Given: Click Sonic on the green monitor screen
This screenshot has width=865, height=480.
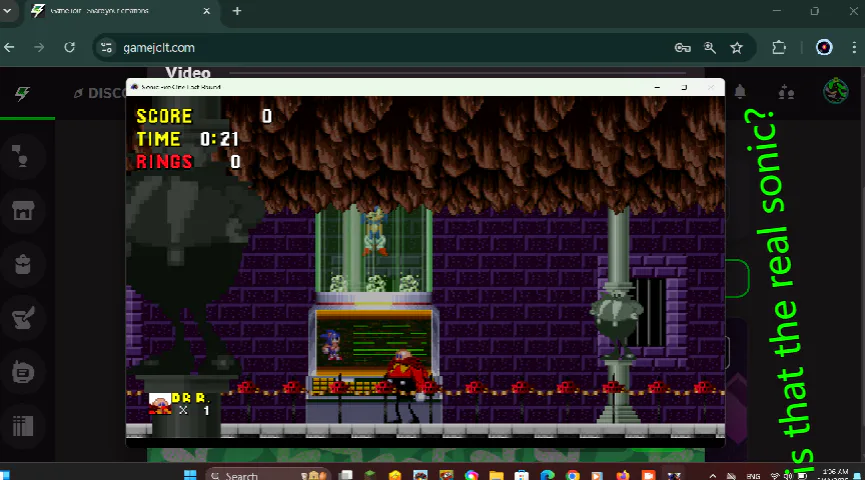Looking at the screenshot, I should 332,345.
